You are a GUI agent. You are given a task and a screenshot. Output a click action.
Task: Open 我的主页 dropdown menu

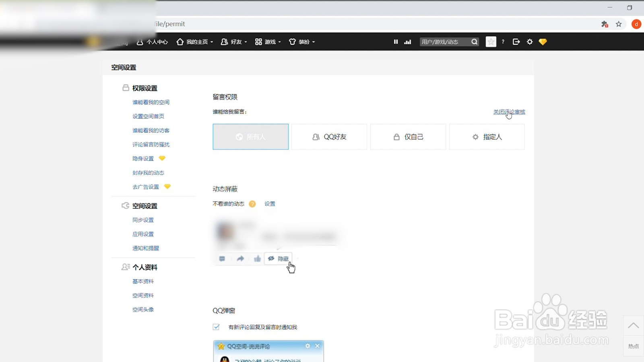[x=195, y=42]
